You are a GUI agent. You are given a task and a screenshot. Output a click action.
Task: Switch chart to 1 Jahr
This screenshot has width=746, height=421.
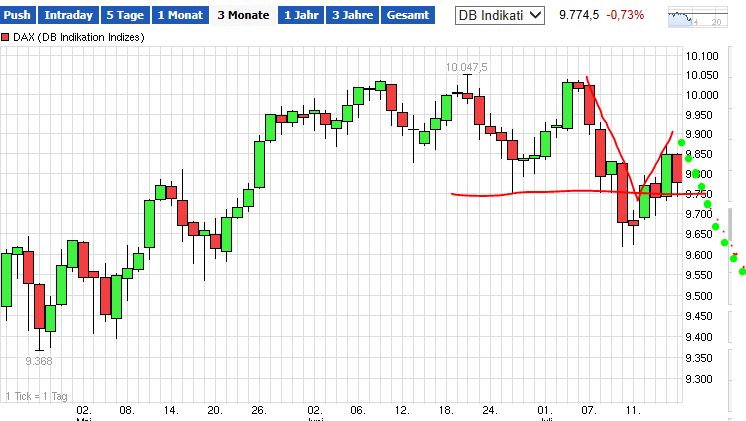pyautogui.click(x=301, y=15)
